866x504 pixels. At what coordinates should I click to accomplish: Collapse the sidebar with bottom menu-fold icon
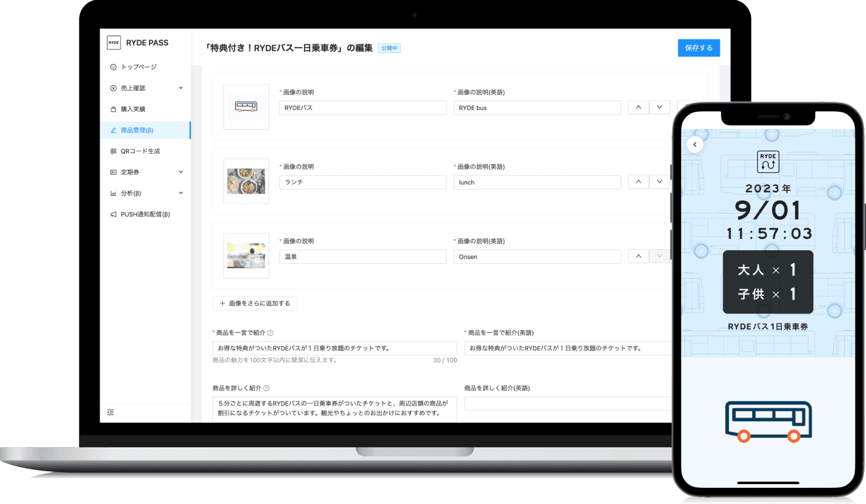[x=111, y=412]
